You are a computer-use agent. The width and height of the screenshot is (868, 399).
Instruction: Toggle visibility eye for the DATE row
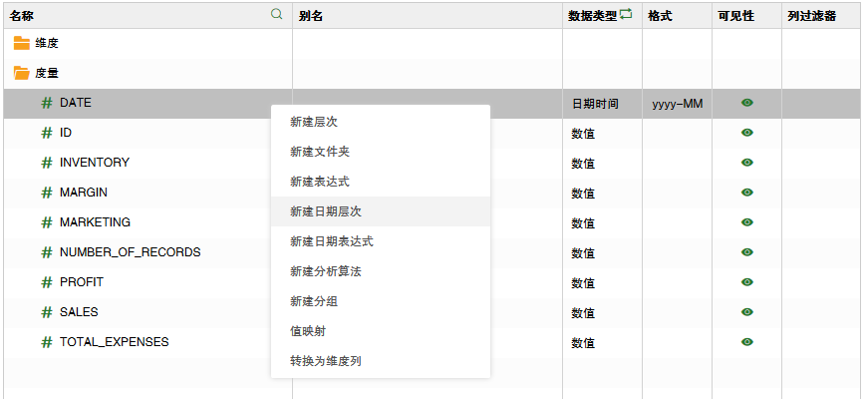tap(746, 103)
